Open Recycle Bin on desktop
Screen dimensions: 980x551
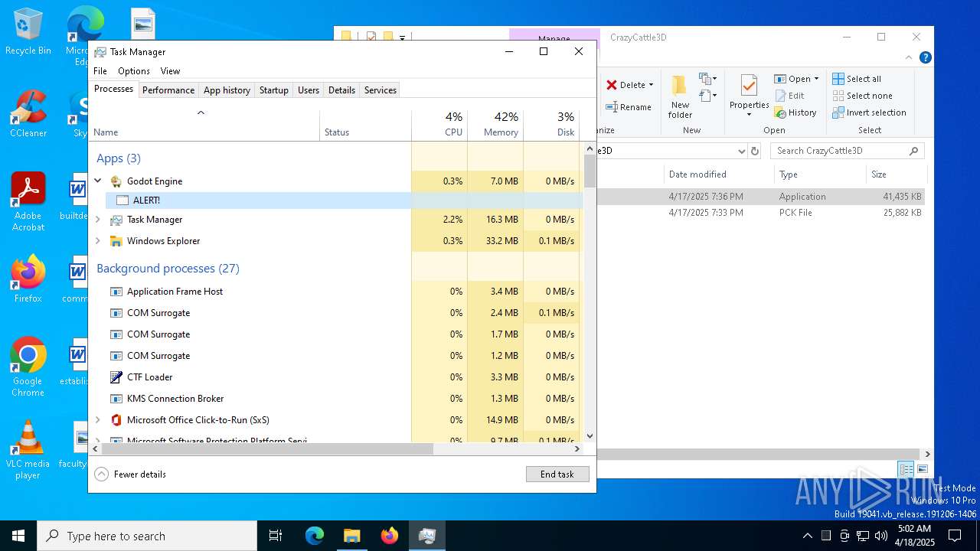pos(28,32)
